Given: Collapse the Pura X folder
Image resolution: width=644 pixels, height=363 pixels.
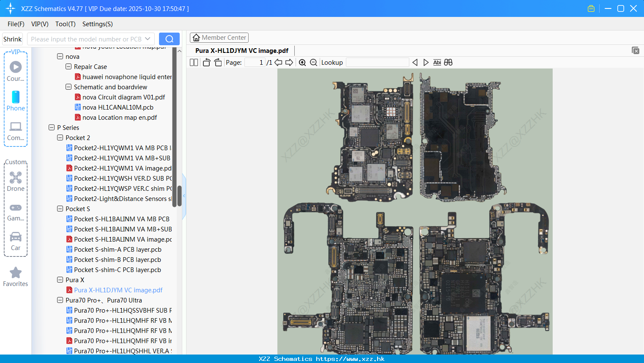Looking at the screenshot, I should coord(60,280).
